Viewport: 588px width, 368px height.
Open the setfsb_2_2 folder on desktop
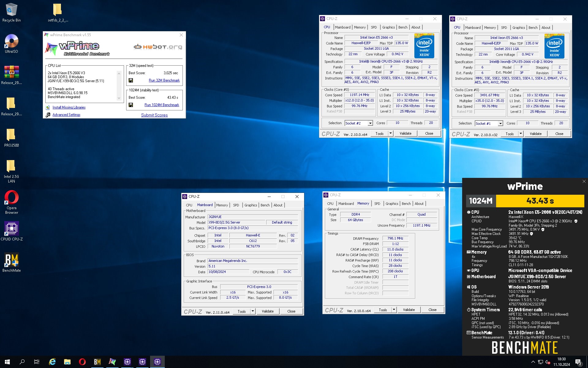tap(58, 13)
